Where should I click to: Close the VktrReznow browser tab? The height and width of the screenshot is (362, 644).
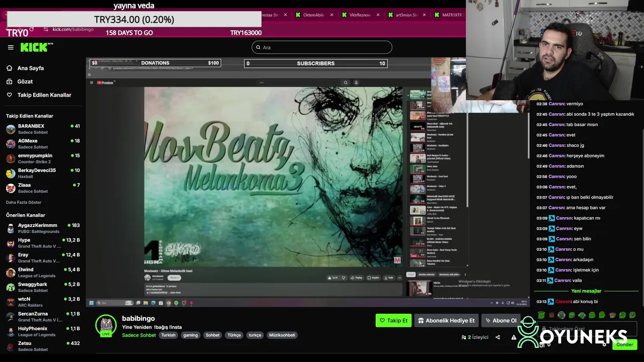click(378, 15)
